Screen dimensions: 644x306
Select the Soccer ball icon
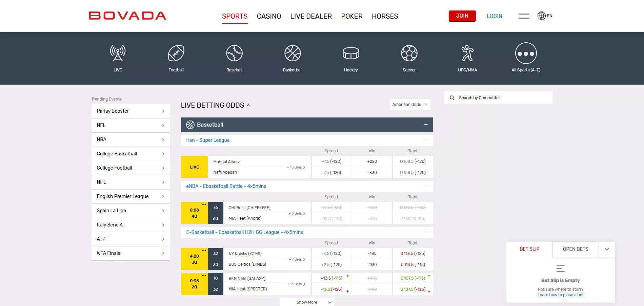click(409, 53)
